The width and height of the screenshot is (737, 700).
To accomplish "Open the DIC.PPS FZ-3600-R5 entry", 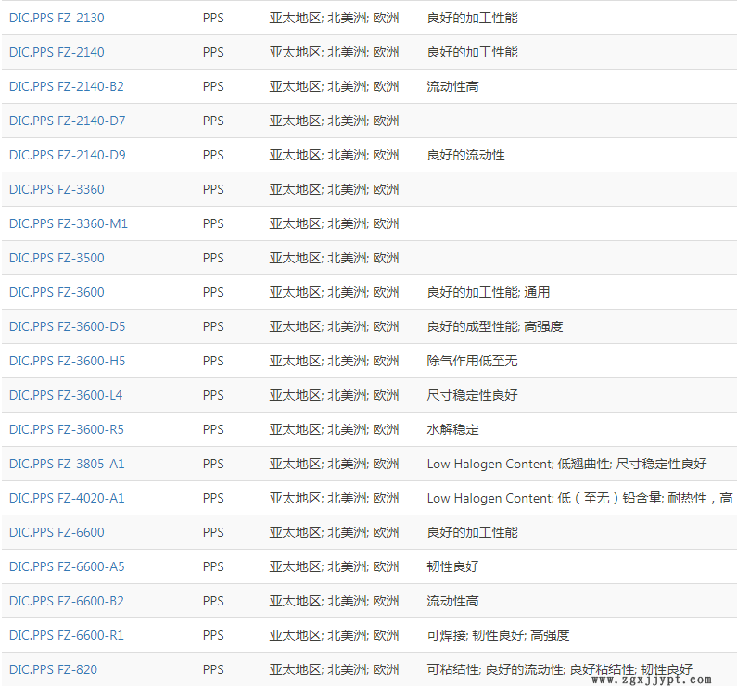I will (x=66, y=429).
